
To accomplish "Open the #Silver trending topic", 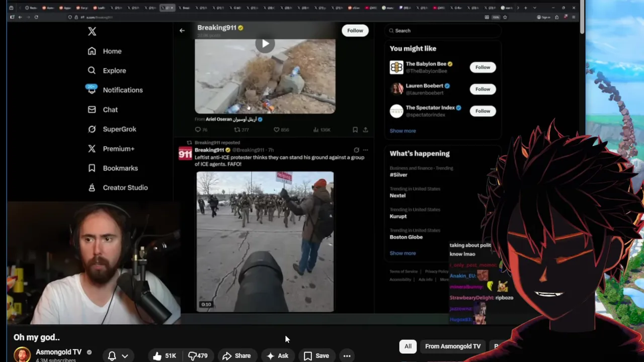I will [x=398, y=175].
